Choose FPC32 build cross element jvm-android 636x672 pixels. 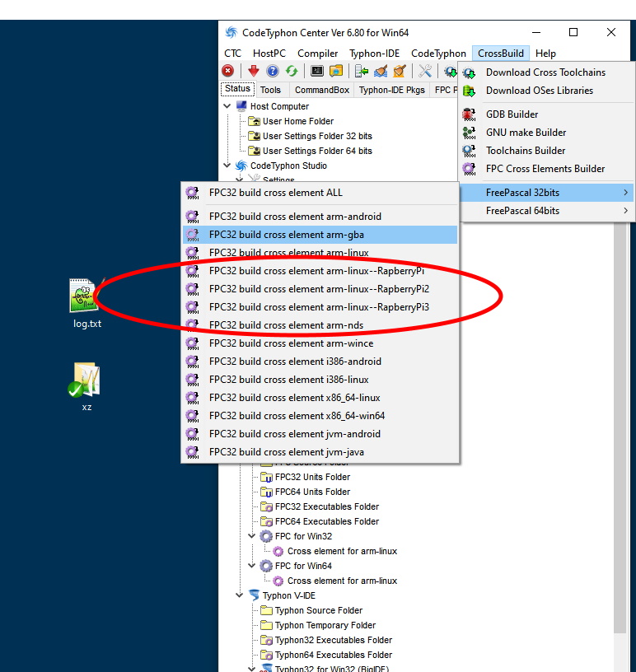point(320,434)
